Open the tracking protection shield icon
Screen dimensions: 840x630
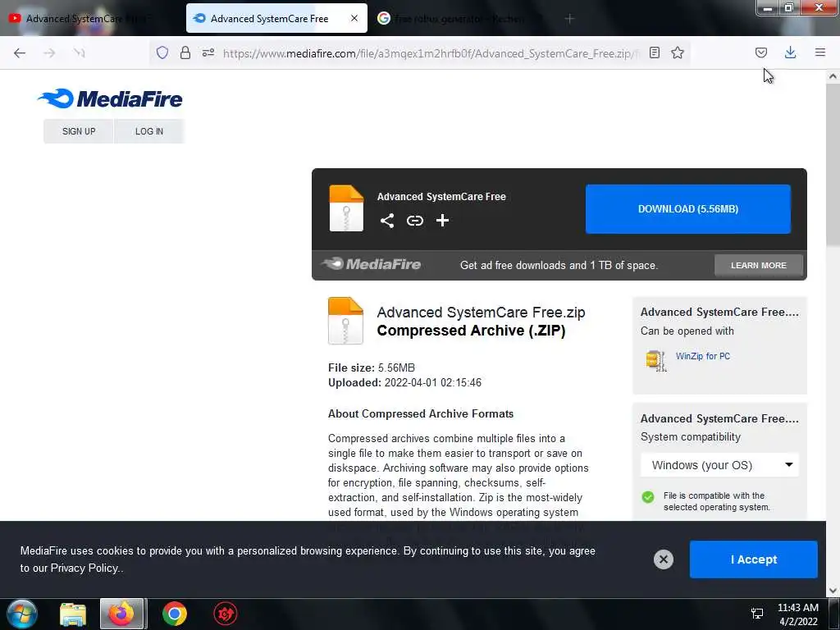(162, 52)
